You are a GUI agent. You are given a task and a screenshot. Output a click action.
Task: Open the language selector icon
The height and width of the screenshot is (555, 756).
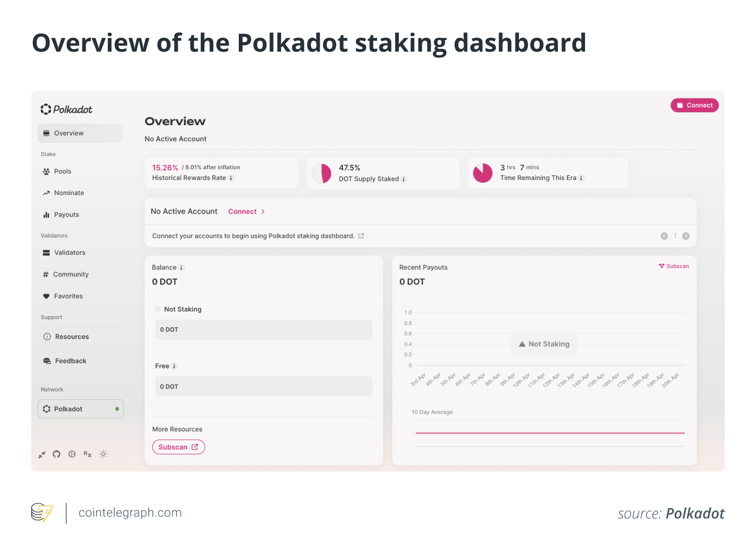point(88,454)
